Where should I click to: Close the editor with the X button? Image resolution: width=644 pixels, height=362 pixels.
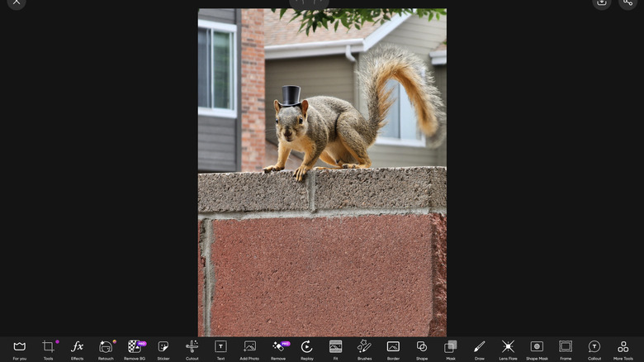point(17,2)
